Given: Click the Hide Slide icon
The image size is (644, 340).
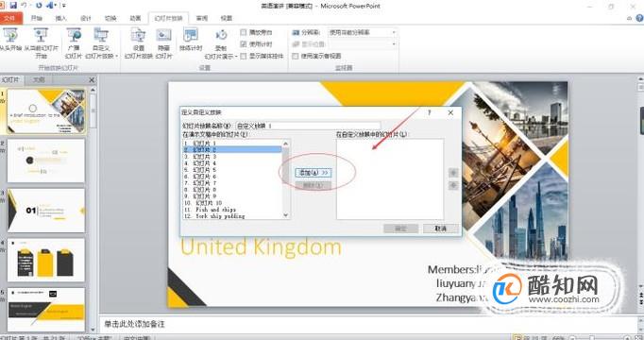Looking at the screenshot, I should click(x=163, y=35).
